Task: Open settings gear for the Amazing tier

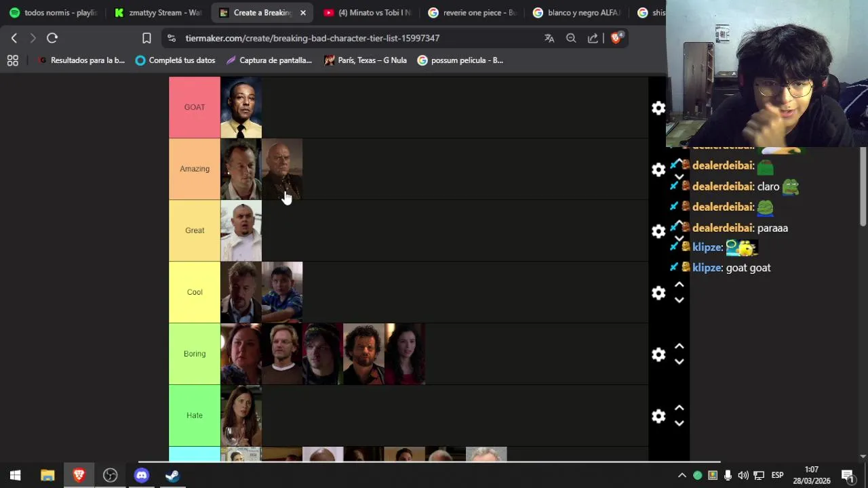Action: click(658, 169)
